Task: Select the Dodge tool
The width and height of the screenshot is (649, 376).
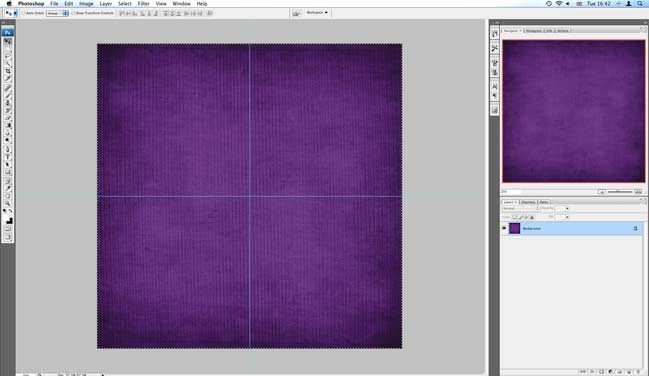Action: 8,140
